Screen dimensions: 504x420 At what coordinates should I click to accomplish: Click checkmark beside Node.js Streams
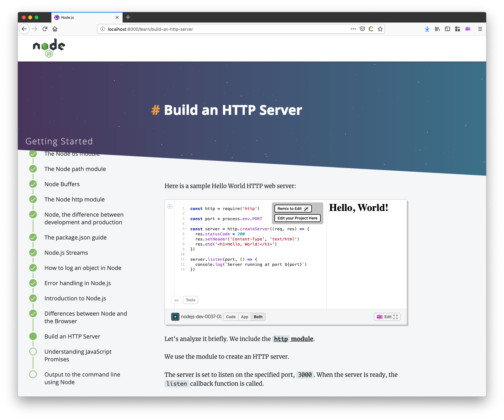point(33,253)
